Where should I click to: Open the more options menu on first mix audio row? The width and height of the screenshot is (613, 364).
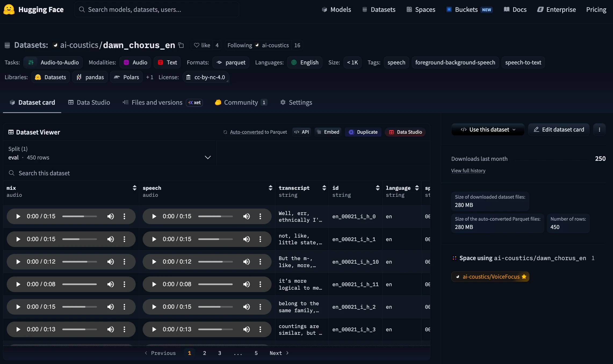point(124,216)
